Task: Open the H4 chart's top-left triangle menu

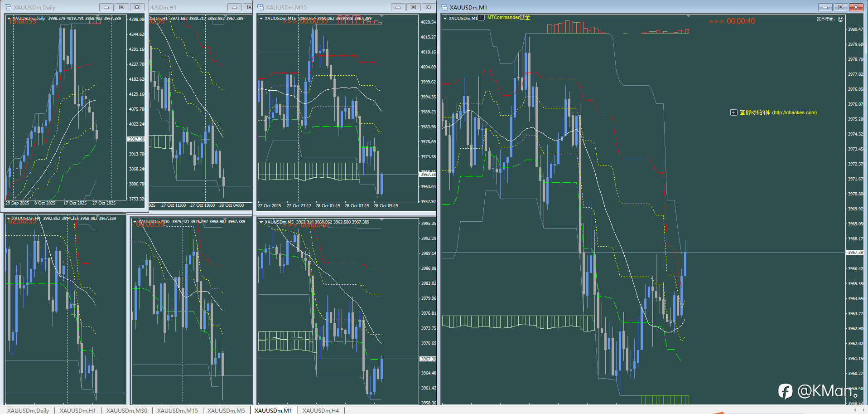Action: coord(9,219)
